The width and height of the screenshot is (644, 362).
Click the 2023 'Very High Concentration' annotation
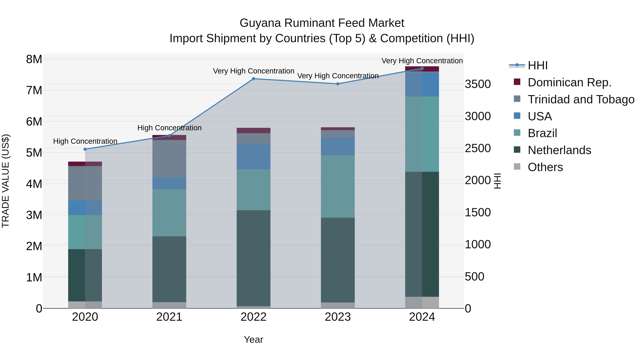tap(338, 76)
